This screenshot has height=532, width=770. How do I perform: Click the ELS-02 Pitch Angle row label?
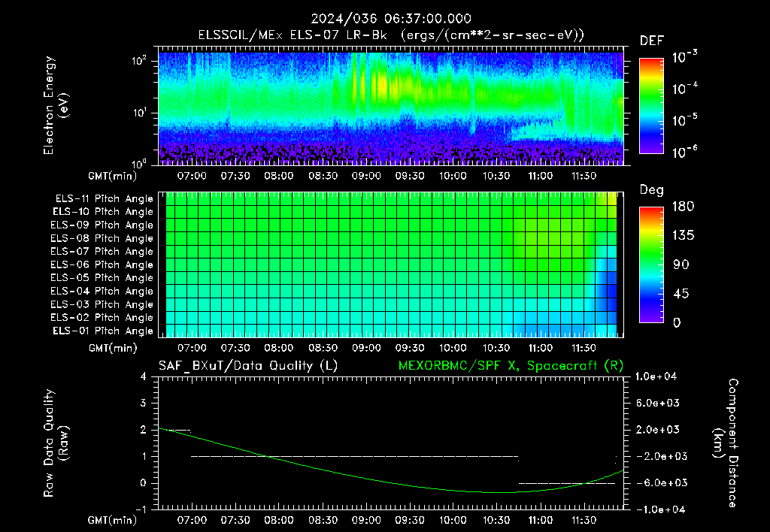[102, 318]
